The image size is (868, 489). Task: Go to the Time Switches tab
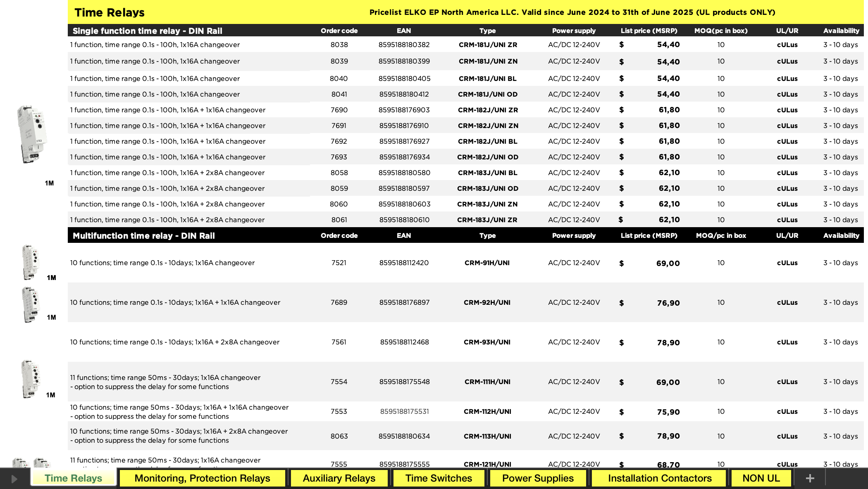coord(439,478)
